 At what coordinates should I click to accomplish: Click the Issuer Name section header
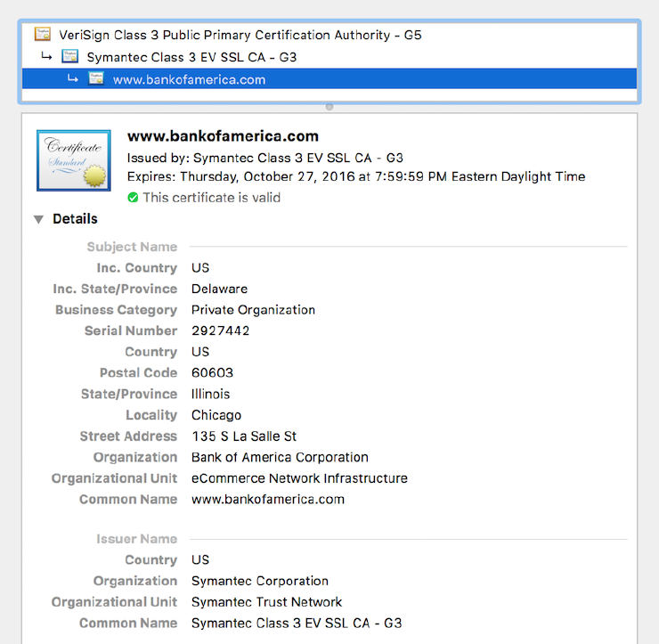136,539
